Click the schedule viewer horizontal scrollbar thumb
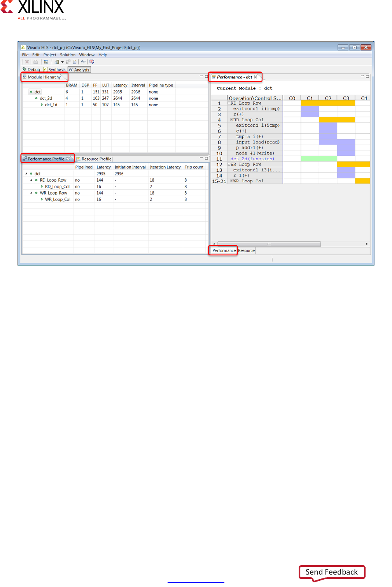392x587 pixels. (269, 244)
